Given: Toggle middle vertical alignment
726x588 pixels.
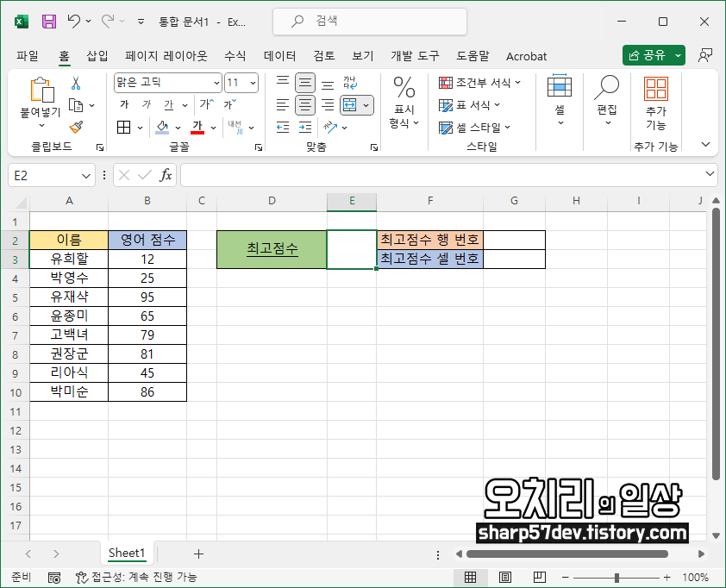Looking at the screenshot, I should point(305,83).
